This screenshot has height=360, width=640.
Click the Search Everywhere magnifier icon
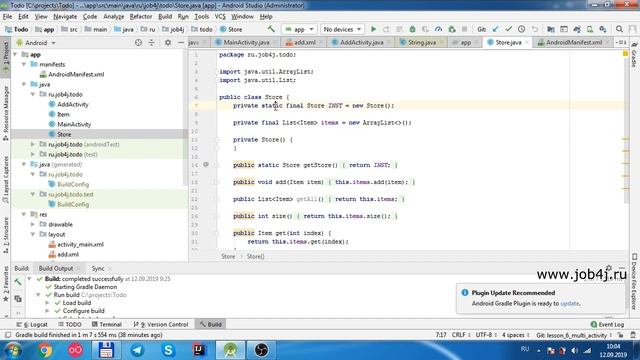point(619,29)
